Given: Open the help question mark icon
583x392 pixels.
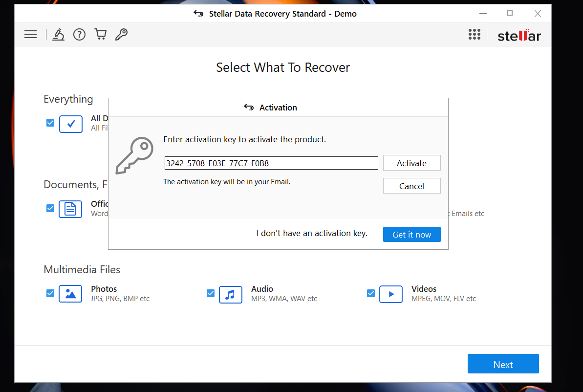Looking at the screenshot, I should click(79, 35).
